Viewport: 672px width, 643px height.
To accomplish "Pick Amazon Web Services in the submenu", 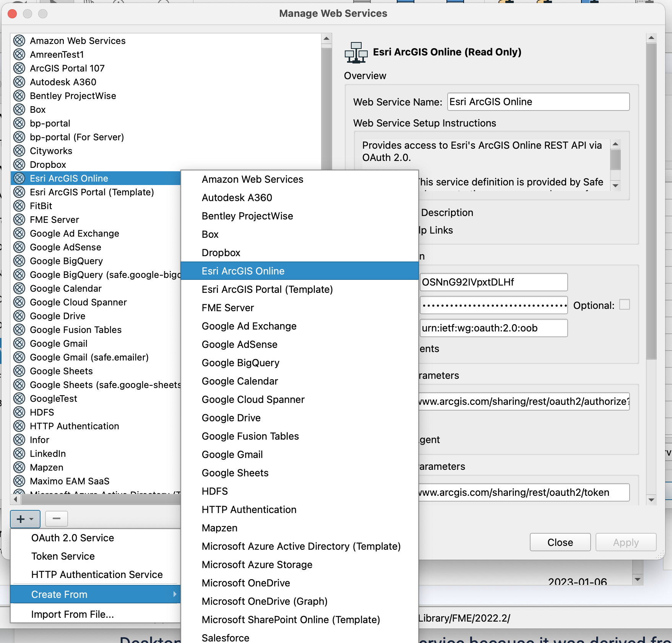I will (300, 179).
